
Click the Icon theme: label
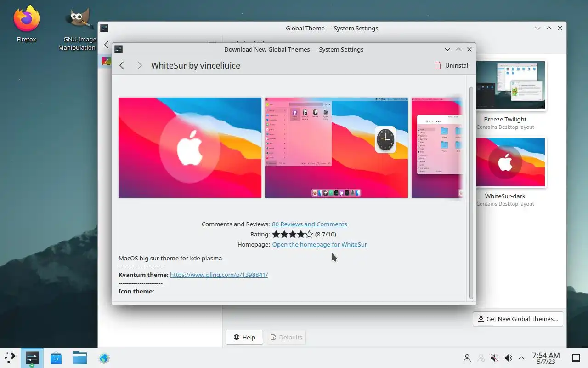pyautogui.click(x=136, y=291)
